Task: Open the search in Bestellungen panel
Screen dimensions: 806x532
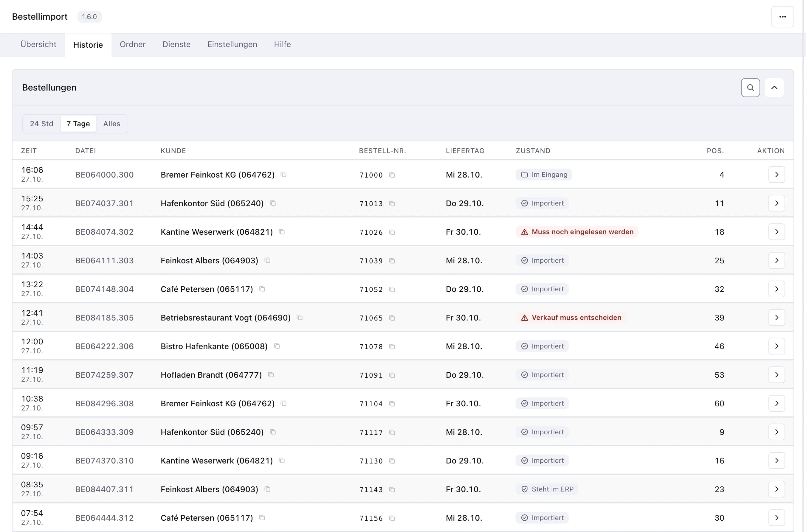Action: (750, 88)
